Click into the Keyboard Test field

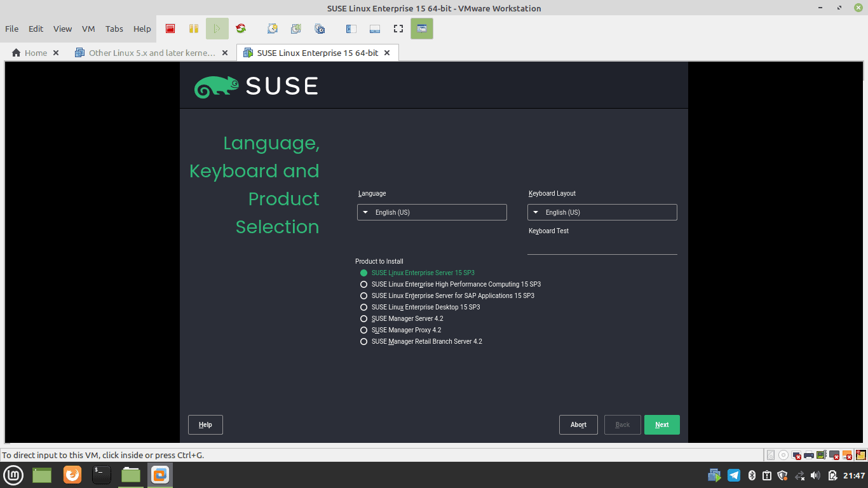tap(602, 247)
